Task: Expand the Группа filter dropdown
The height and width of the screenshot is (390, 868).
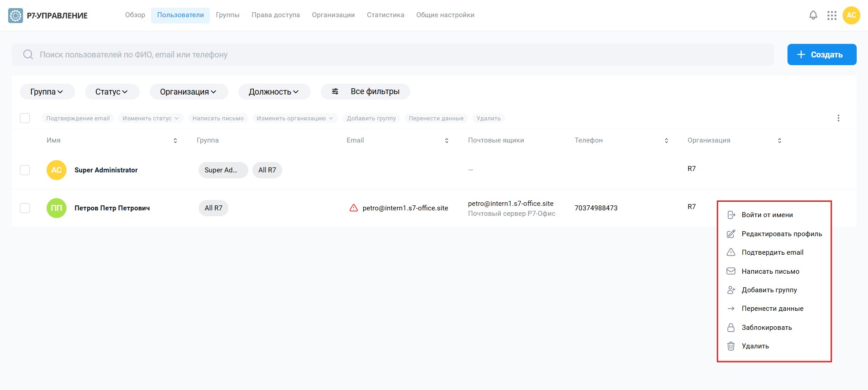Action: (47, 92)
